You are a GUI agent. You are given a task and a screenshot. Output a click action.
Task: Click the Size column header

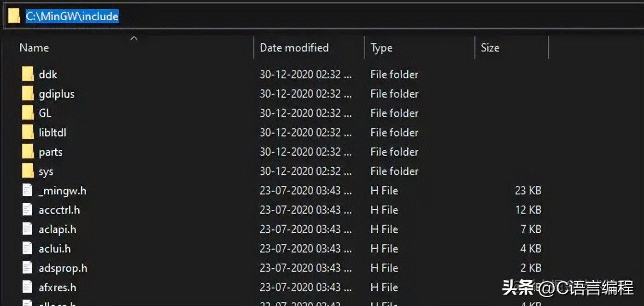tap(490, 47)
